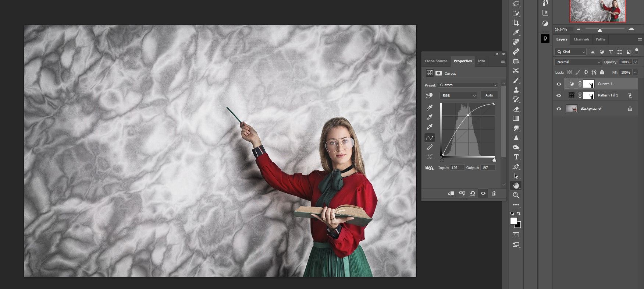
Task: Select the Hand tool
Action: tap(516, 186)
